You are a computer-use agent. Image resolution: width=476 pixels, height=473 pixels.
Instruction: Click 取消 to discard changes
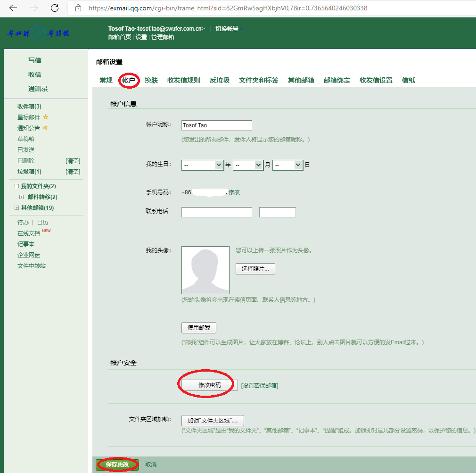pos(151,464)
